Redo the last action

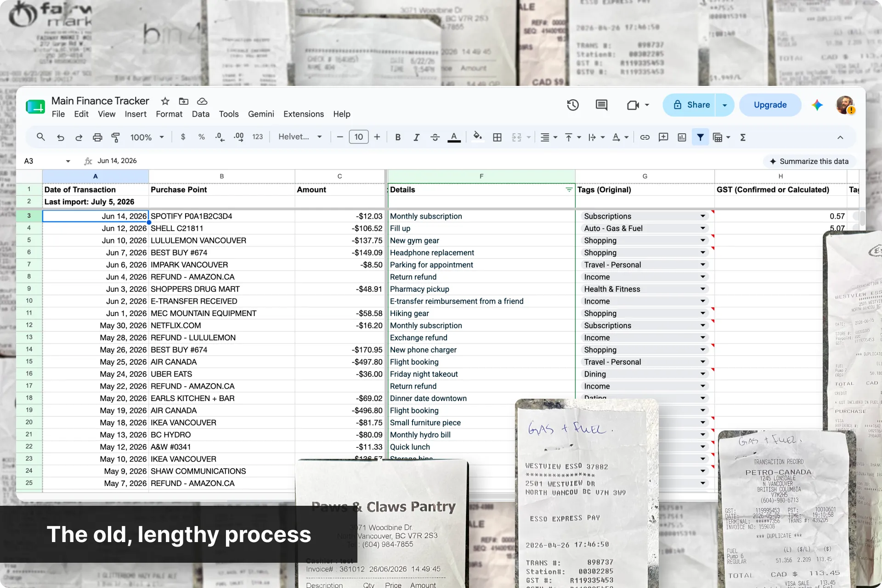[79, 137]
